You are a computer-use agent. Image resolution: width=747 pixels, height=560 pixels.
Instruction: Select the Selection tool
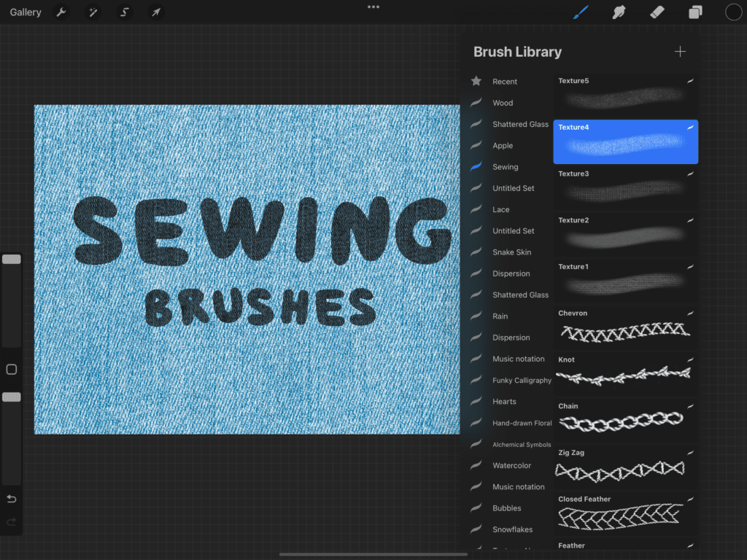[124, 12]
